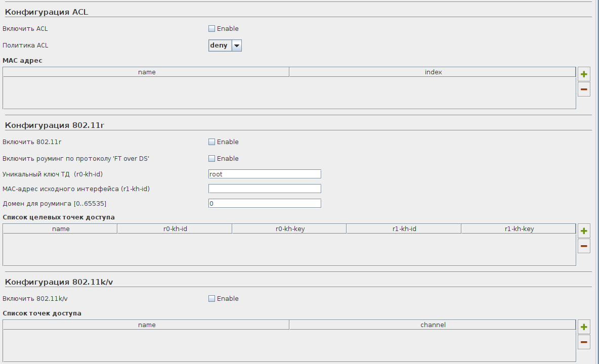Enable the ACL checkbox
Screen dimensions: 599x364
(212, 29)
